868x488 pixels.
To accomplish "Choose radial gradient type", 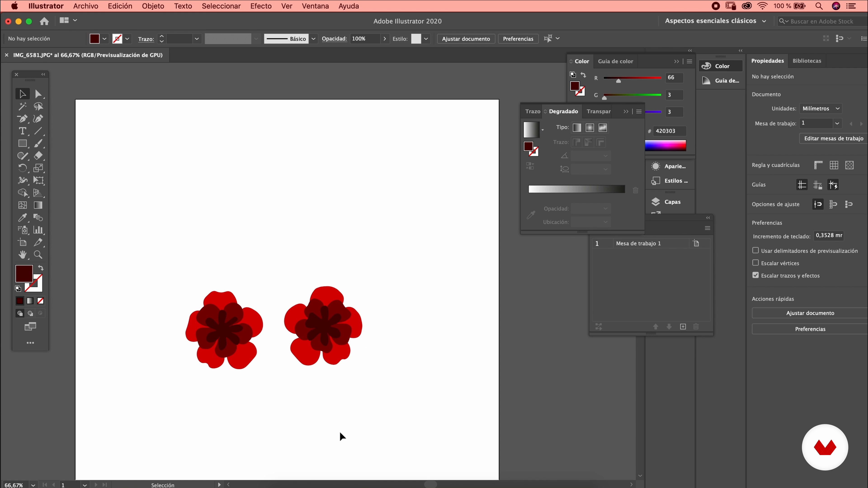I will pyautogui.click(x=590, y=128).
